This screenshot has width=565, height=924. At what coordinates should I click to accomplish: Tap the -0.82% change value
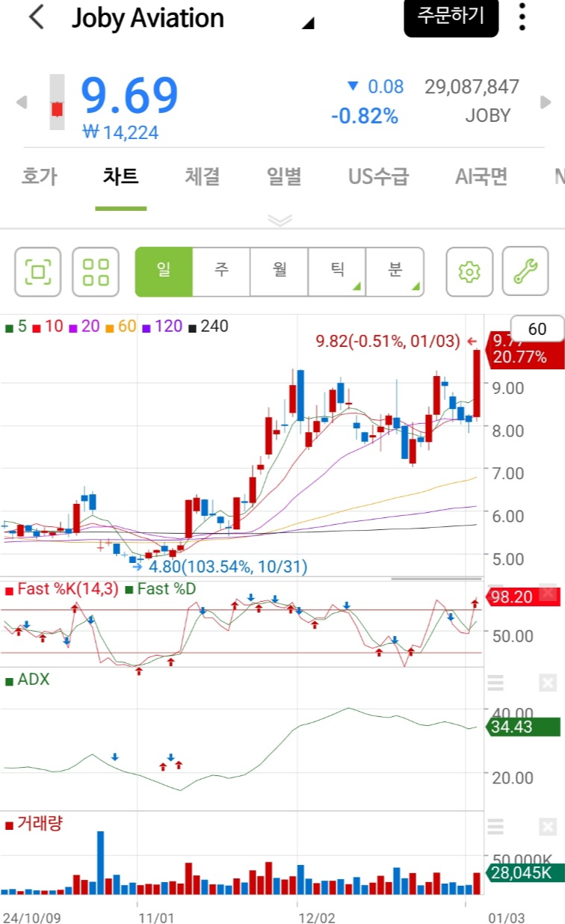coord(365,116)
